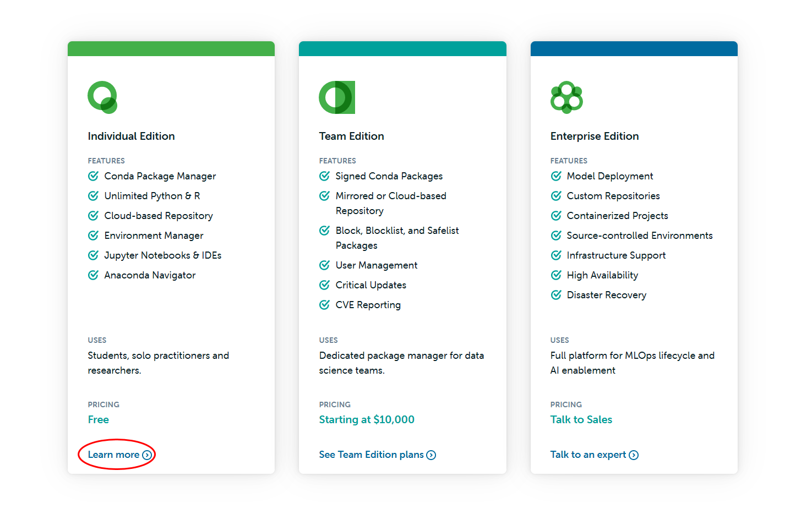Click the arrow icon beside Talk to an expert
This screenshot has width=812, height=514.
pos(634,455)
